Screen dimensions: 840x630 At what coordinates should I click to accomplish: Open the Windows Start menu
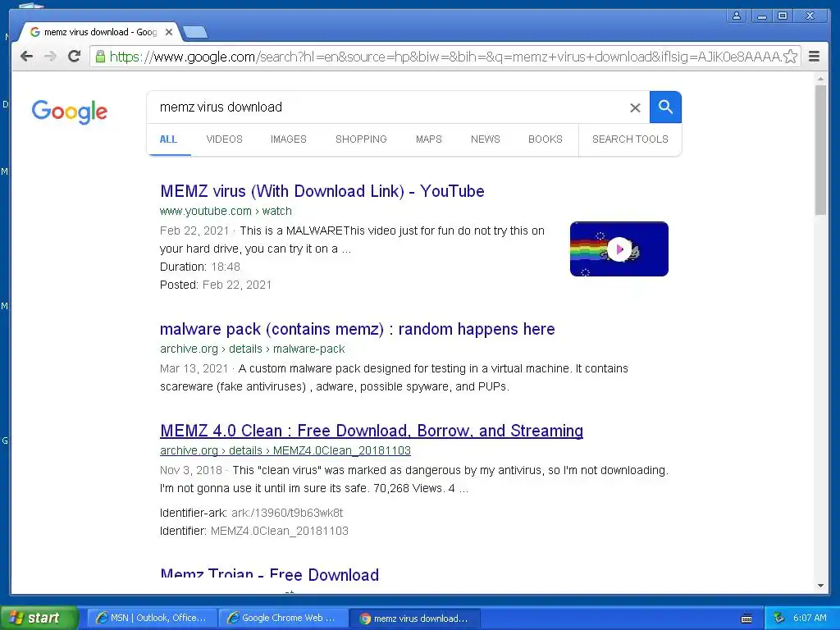click(39, 618)
